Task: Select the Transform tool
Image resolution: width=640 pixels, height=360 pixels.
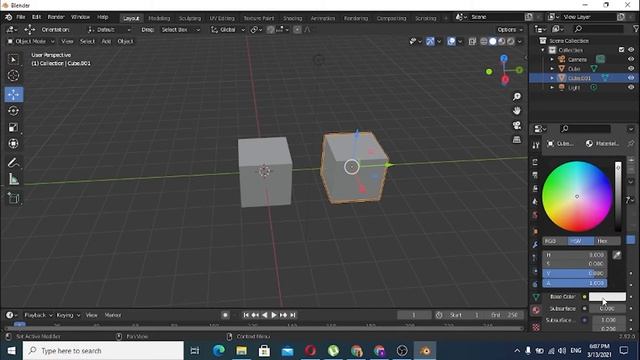Action: click(x=13, y=144)
